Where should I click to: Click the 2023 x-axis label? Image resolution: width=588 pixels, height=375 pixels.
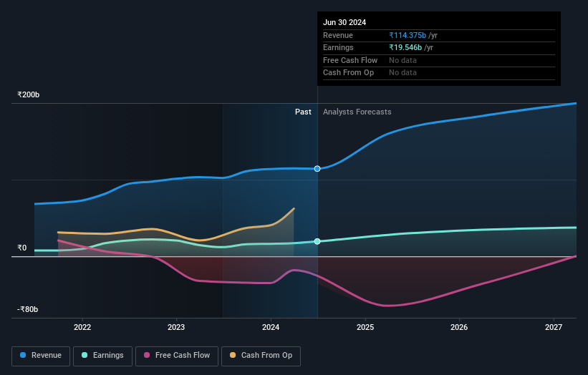tap(176, 328)
